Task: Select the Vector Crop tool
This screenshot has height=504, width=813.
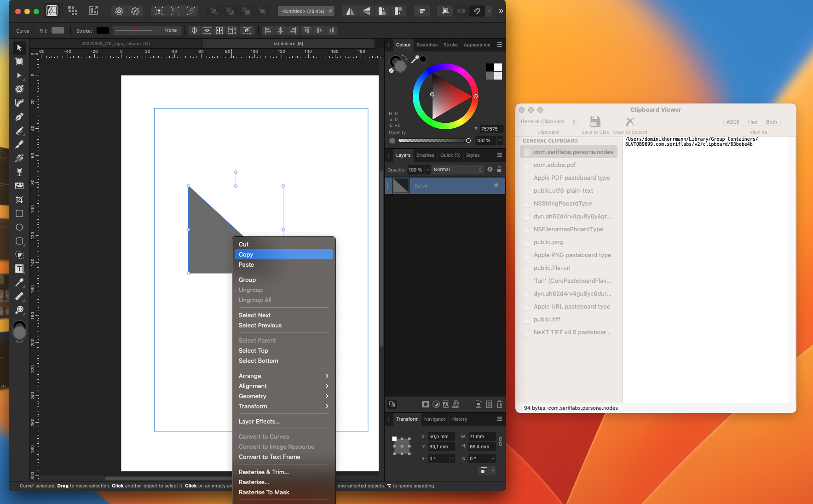Action: tap(19, 200)
